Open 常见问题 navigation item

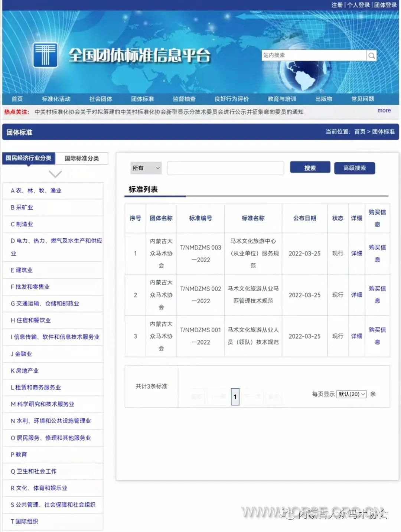[363, 99]
